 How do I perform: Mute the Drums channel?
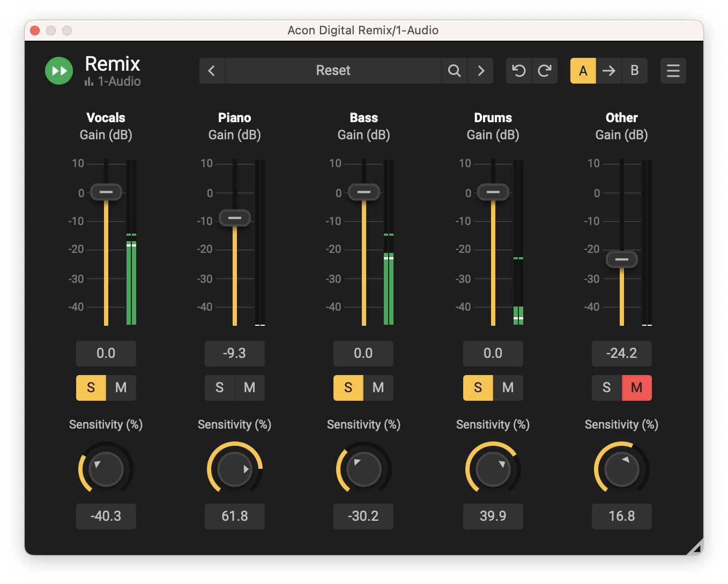508,387
